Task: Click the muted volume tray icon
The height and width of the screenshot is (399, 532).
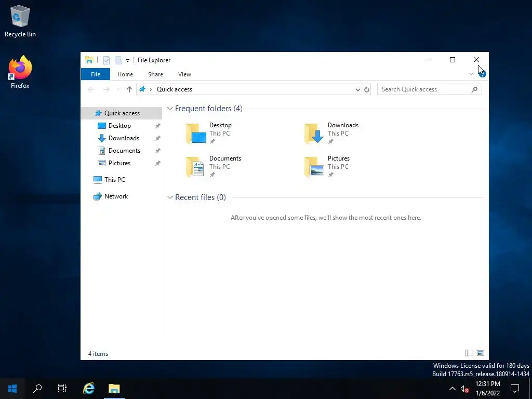Action: click(x=464, y=389)
